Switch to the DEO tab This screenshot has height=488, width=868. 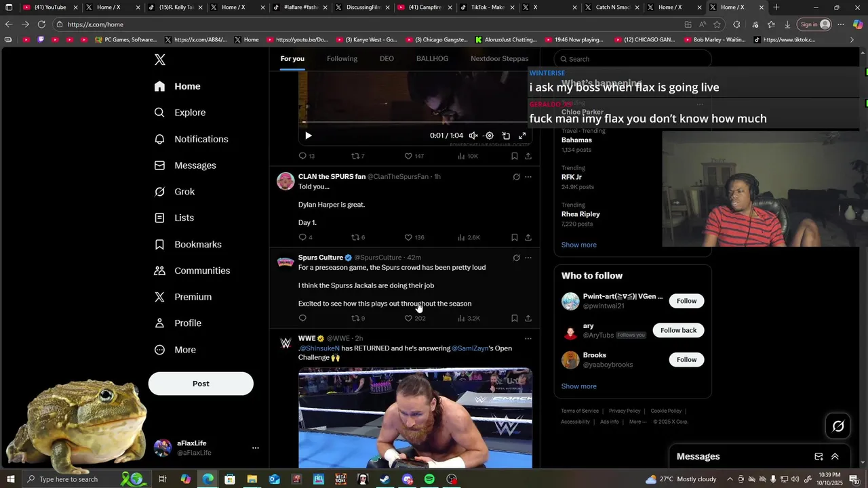[x=387, y=59]
